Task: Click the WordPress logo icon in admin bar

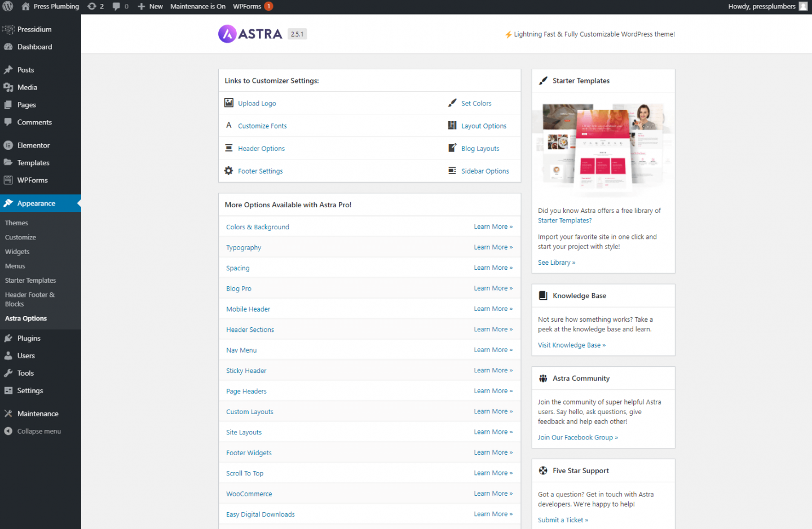Action: click(x=8, y=6)
